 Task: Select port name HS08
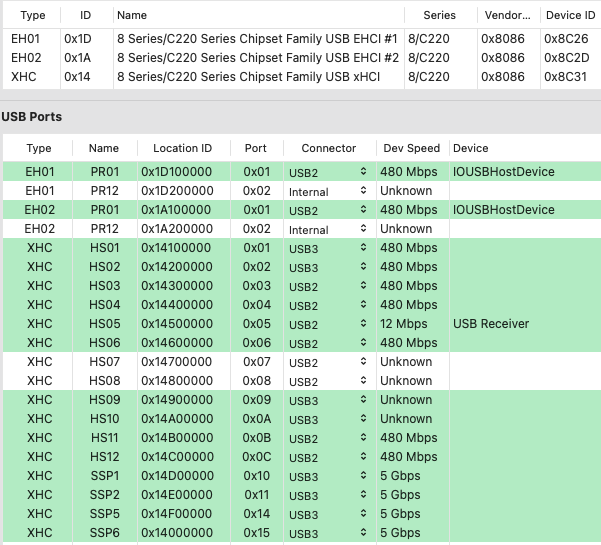[x=105, y=381]
